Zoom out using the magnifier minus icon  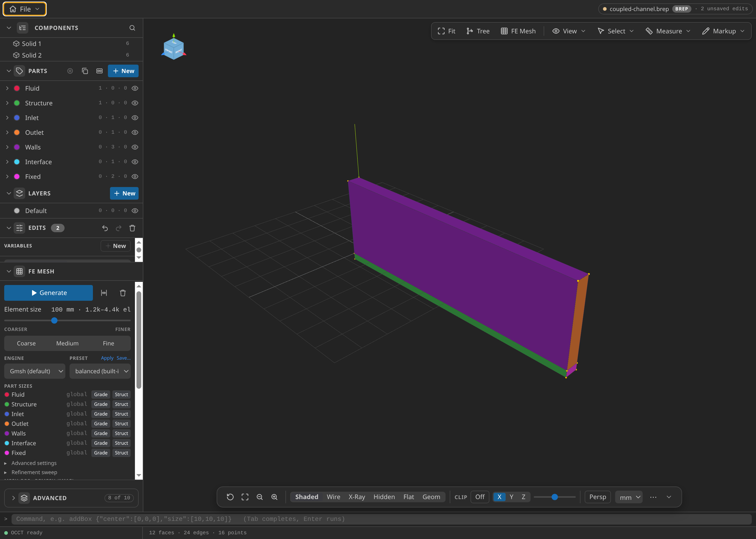260,497
